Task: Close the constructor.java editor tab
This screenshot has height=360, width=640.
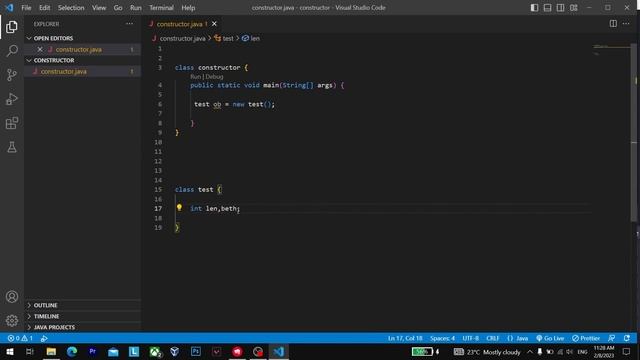Action: tap(214, 24)
